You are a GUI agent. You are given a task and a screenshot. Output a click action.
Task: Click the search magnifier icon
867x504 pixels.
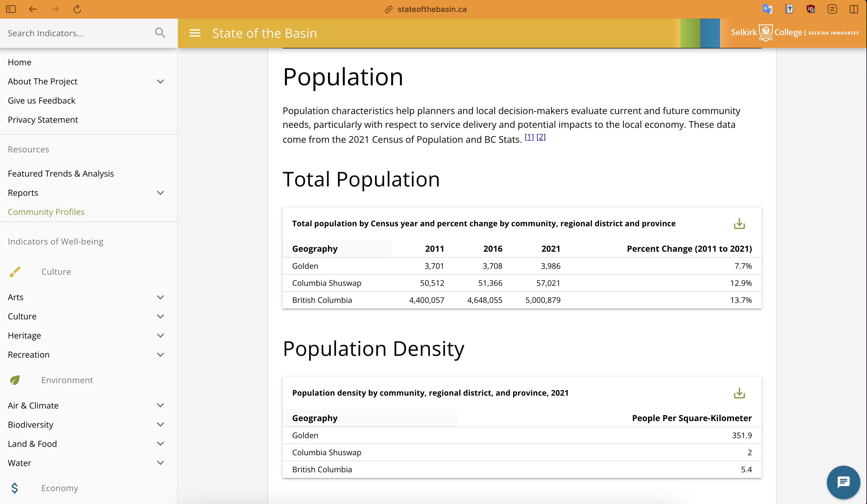click(x=160, y=33)
